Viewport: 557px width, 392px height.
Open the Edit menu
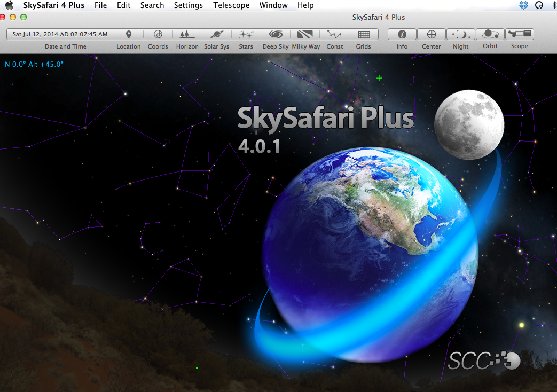(123, 5)
